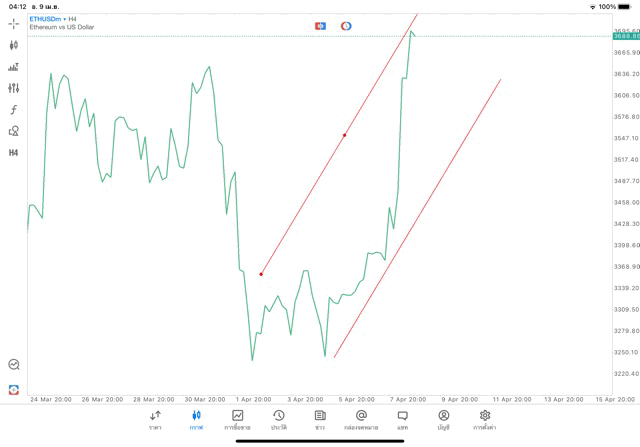Open the News (ข่าว) tab

[320, 420]
